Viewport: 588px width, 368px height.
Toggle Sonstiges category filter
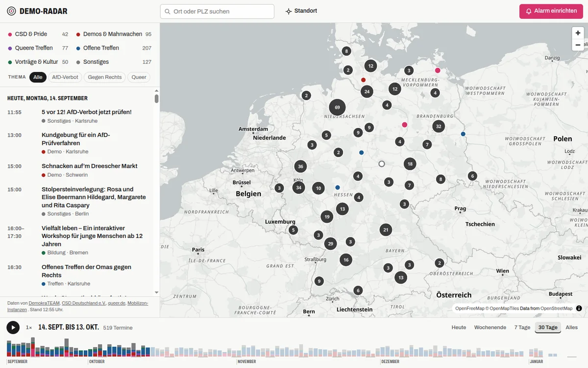pyautogui.click(x=114, y=62)
